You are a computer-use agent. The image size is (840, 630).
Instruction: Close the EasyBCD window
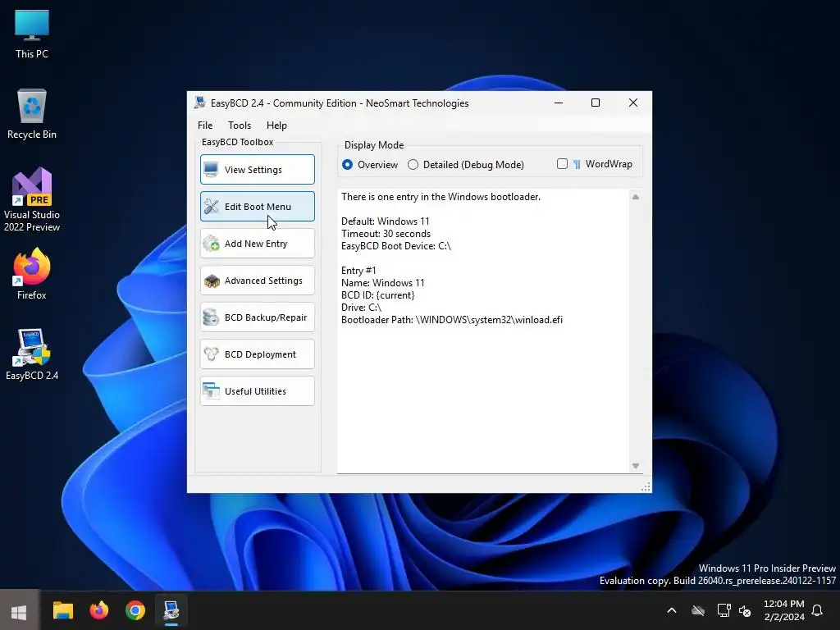[632, 103]
